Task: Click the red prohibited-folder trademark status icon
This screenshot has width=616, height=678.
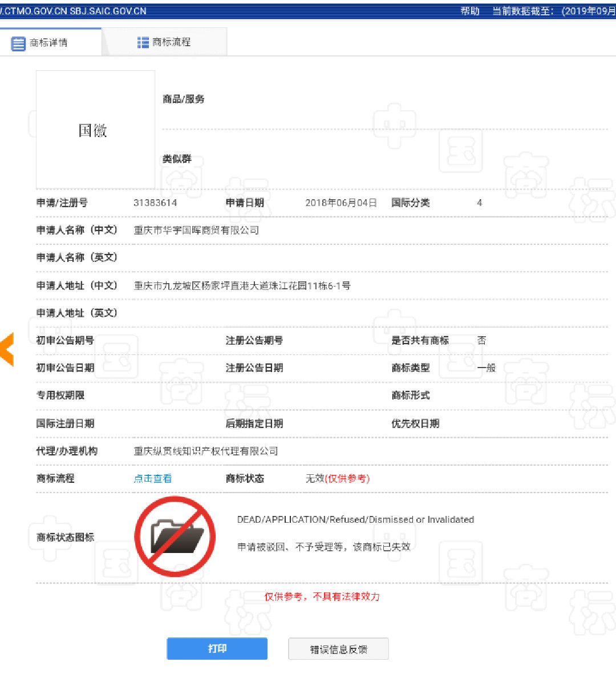Action: (175, 535)
